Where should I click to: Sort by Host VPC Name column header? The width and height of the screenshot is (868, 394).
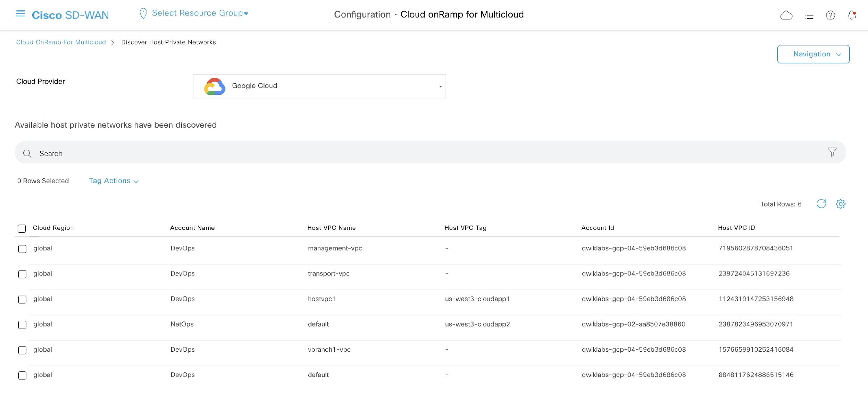point(331,228)
